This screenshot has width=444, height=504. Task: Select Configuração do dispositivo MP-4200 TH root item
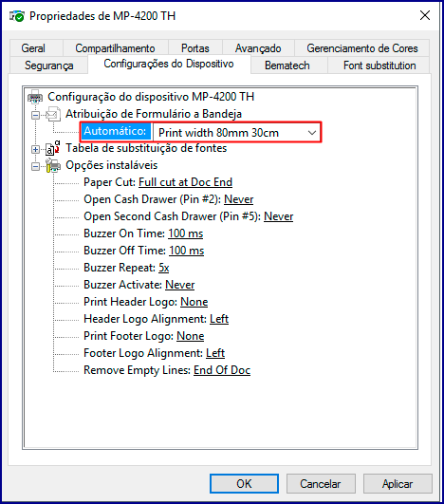(x=151, y=97)
